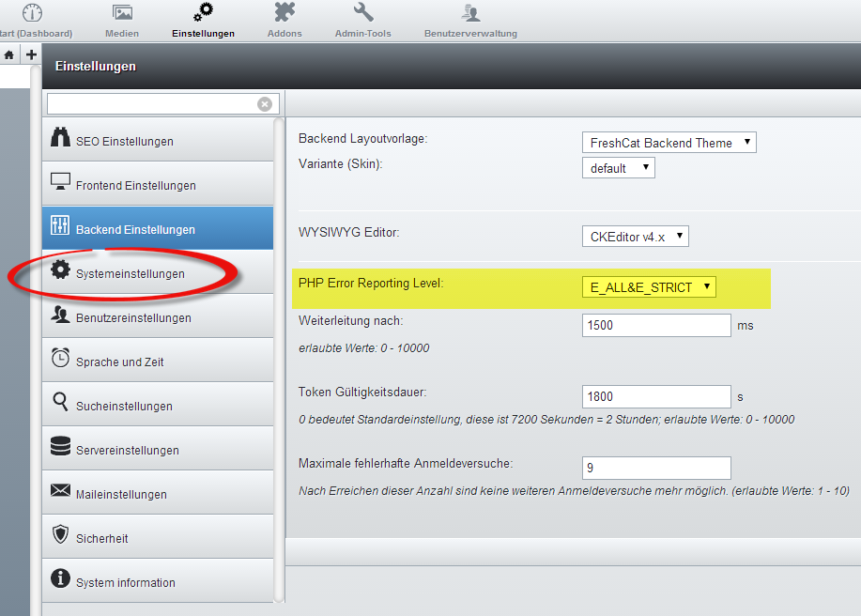Open the PHP Error Reporting Level dropdown
Viewport: 861px width, 616px height.
pos(649,287)
